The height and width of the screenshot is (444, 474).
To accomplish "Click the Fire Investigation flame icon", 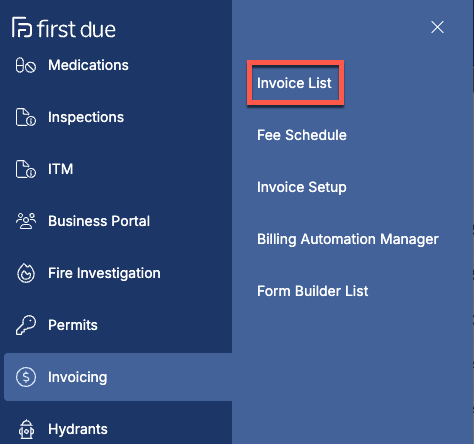I will coord(26,273).
